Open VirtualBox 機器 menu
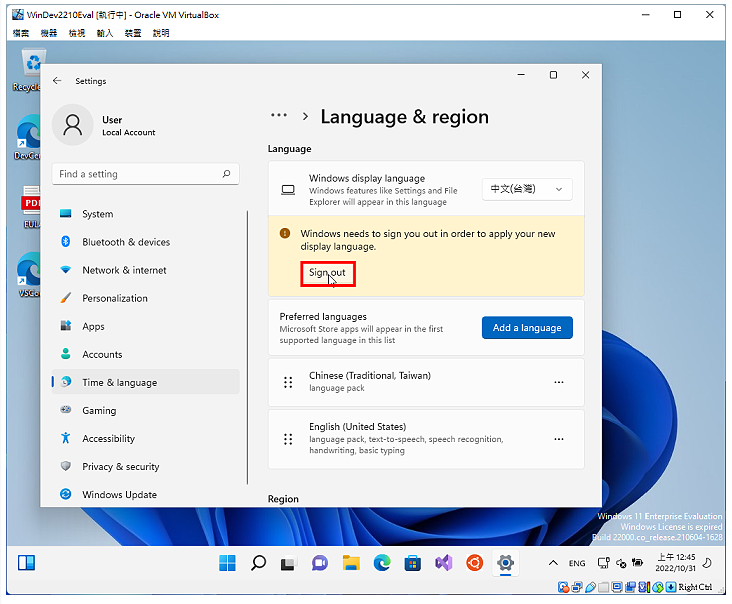The width and height of the screenshot is (732, 604). click(49, 33)
